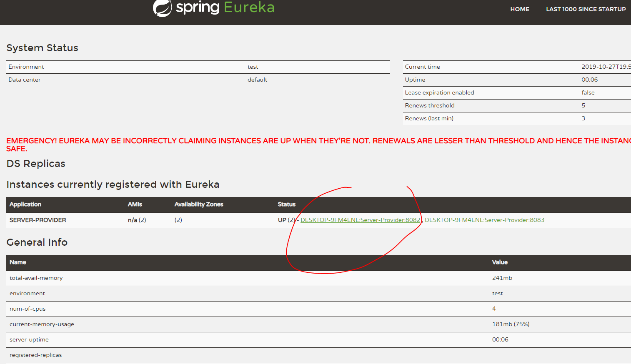Click the red EMERGENCY warning text
This screenshot has width=631, height=364.
(318, 145)
